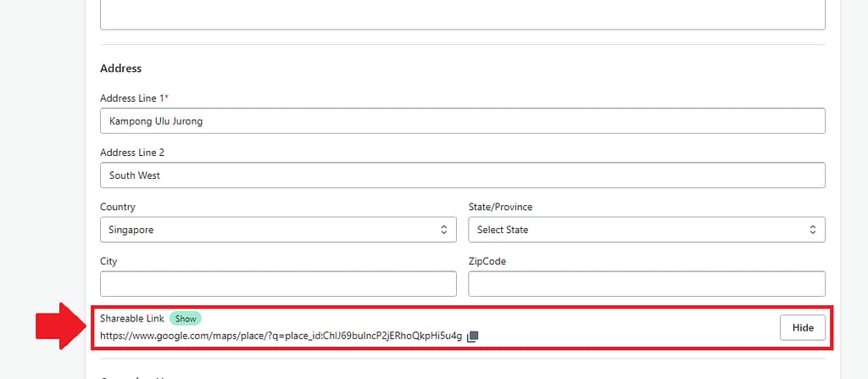Image resolution: width=868 pixels, height=379 pixels.
Task: Click the ZipCode label
Action: tap(487, 261)
